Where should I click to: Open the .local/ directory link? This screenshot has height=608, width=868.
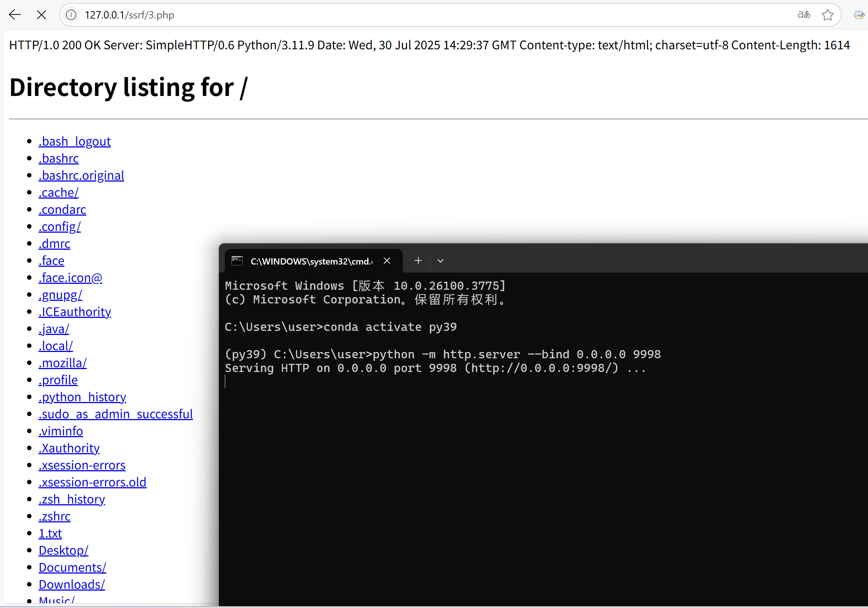pos(56,346)
